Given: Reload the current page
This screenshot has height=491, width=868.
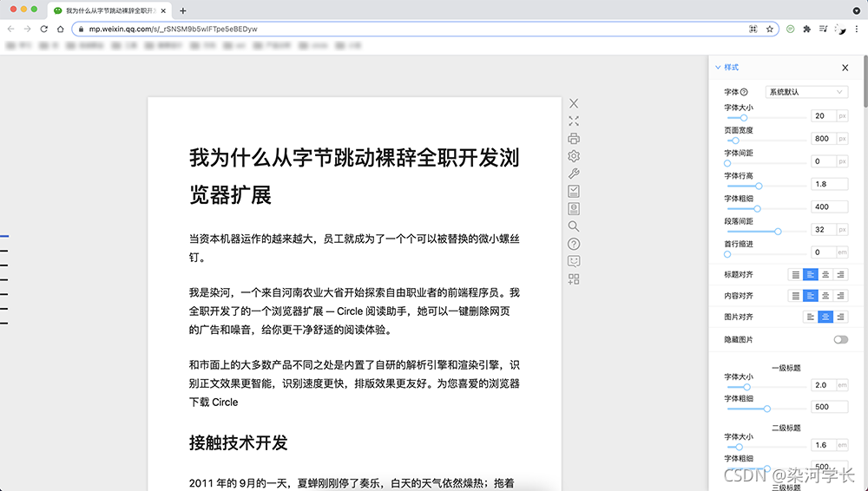Looking at the screenshot, I should coord(43,29).
